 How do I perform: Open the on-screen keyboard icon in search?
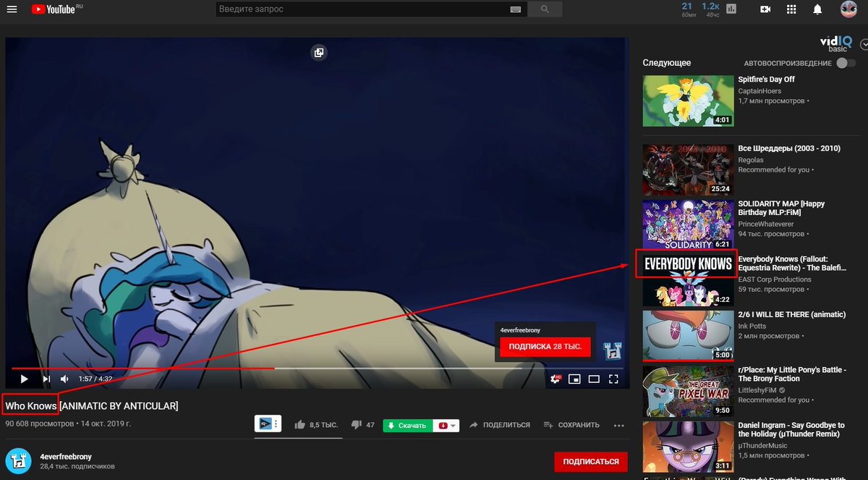tap(516, 9)
